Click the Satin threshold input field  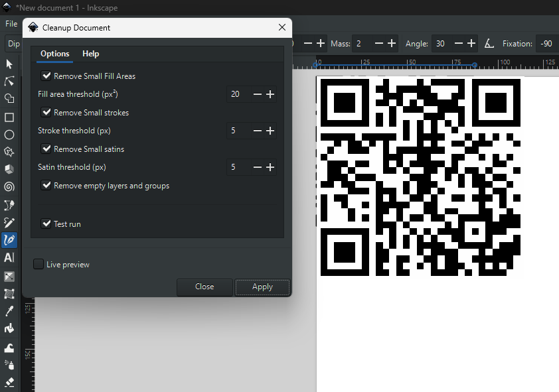click(239, 167)
